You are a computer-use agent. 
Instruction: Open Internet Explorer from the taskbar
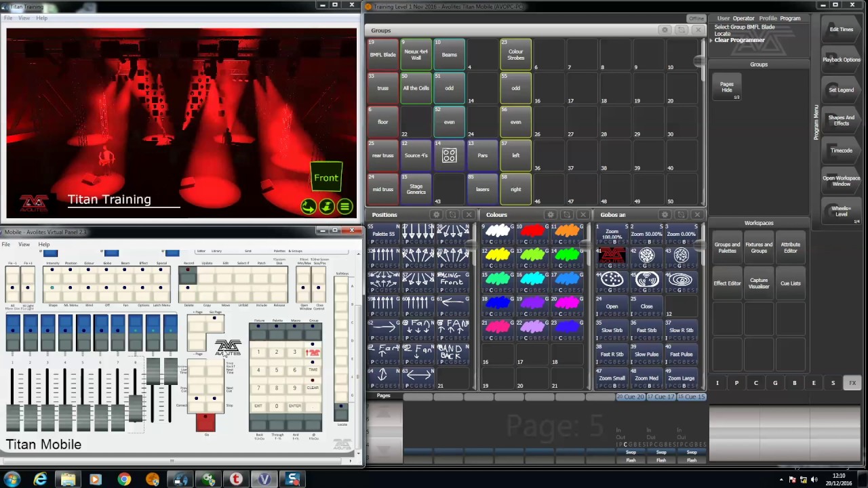point(41,479)
